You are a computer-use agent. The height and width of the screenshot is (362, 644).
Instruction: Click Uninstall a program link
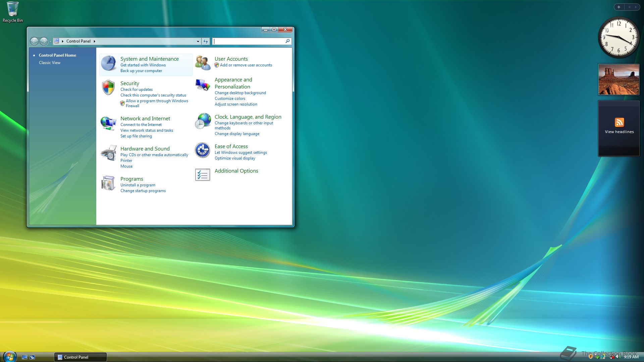(138, 185)
